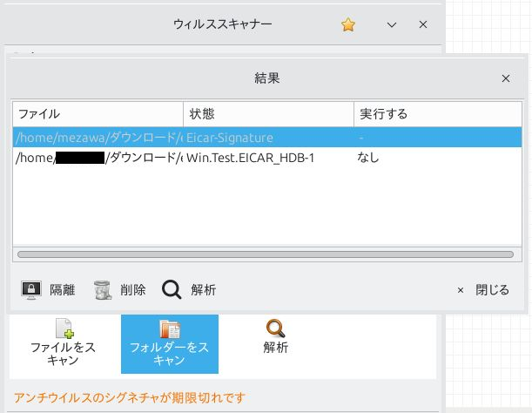Click the なし action cell
Screen dimensions: 532x413
click(x=368, y=158)
